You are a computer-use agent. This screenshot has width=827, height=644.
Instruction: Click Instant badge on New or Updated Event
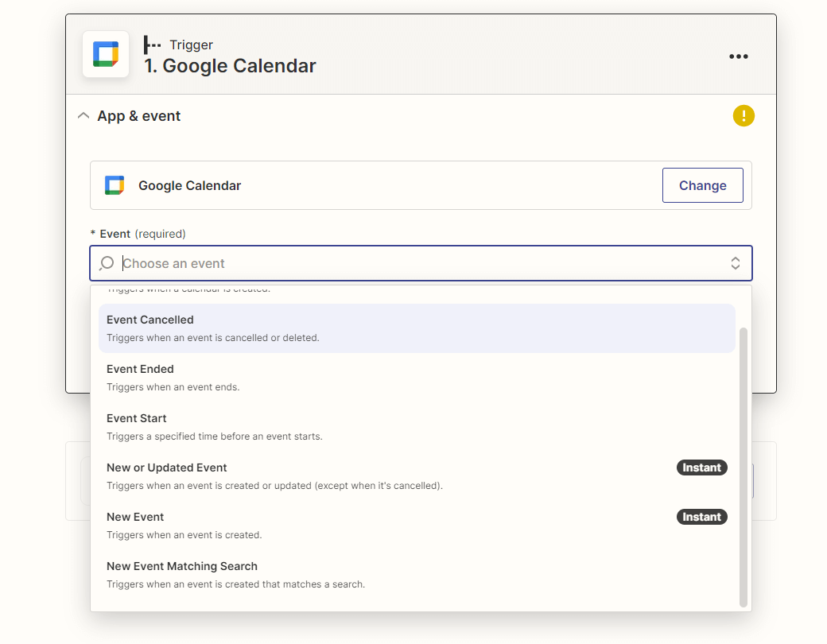tap(701, 467)
